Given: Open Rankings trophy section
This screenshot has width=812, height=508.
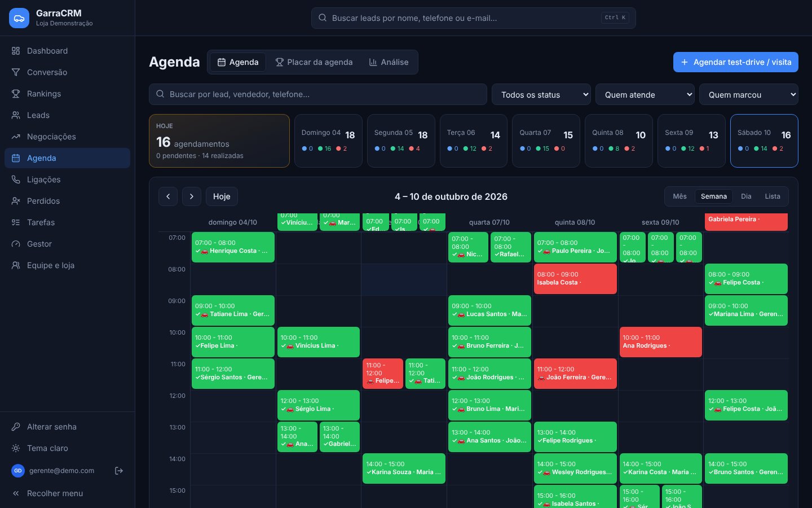Looking at the screenshot, I should click(67, 94).
